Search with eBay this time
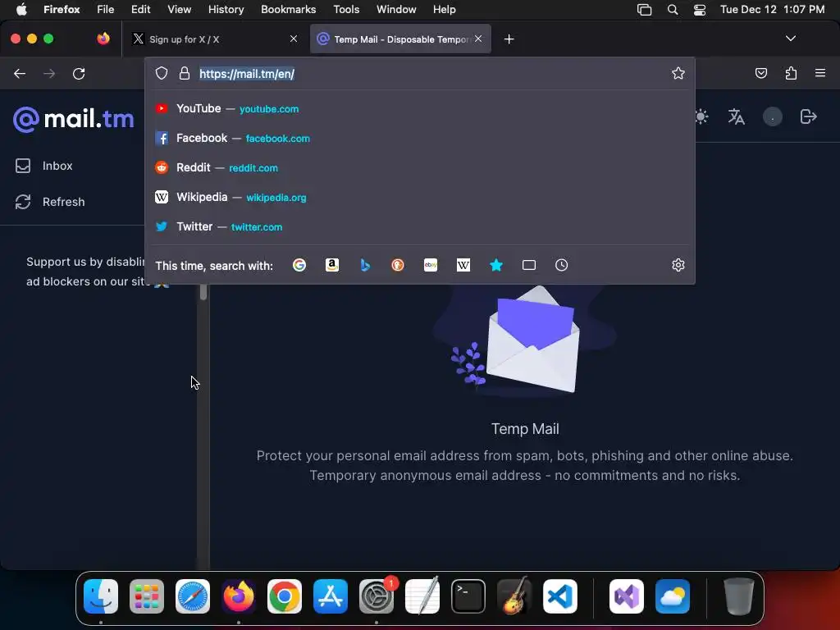This screenshot has height=630, width=840. click(431, 265)
